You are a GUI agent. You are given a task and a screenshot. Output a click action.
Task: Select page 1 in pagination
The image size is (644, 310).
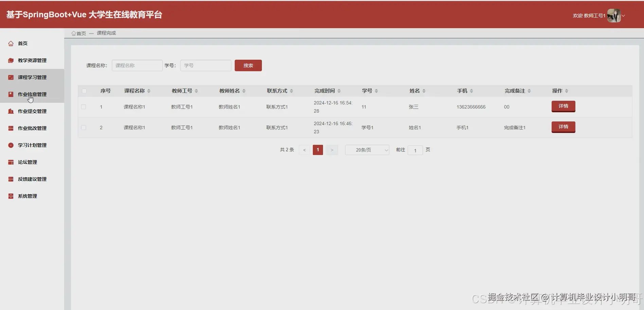click(x=318, y=150)
